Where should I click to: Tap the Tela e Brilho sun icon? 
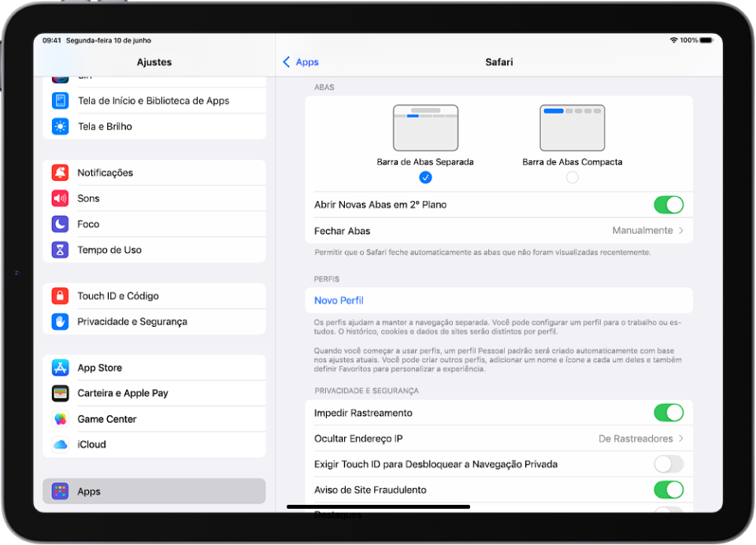(x=61, y=126)
